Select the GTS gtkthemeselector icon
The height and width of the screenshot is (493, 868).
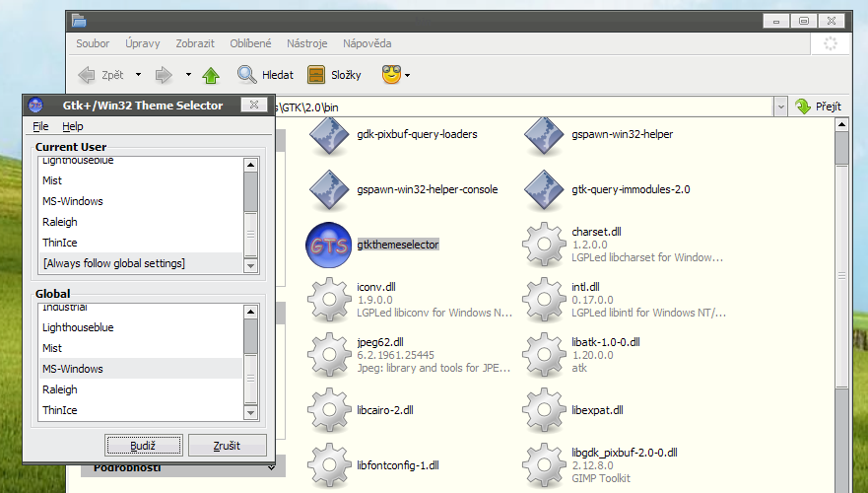pyautogui.click(x=329, y=245)
